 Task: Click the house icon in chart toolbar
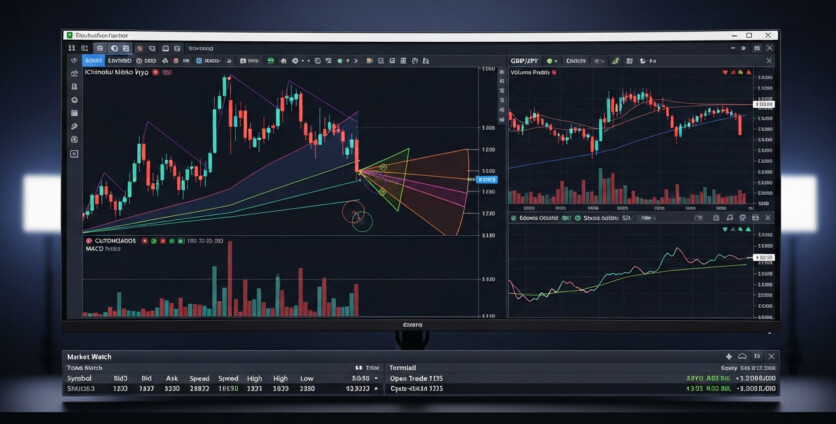click(x=283, y=61)
